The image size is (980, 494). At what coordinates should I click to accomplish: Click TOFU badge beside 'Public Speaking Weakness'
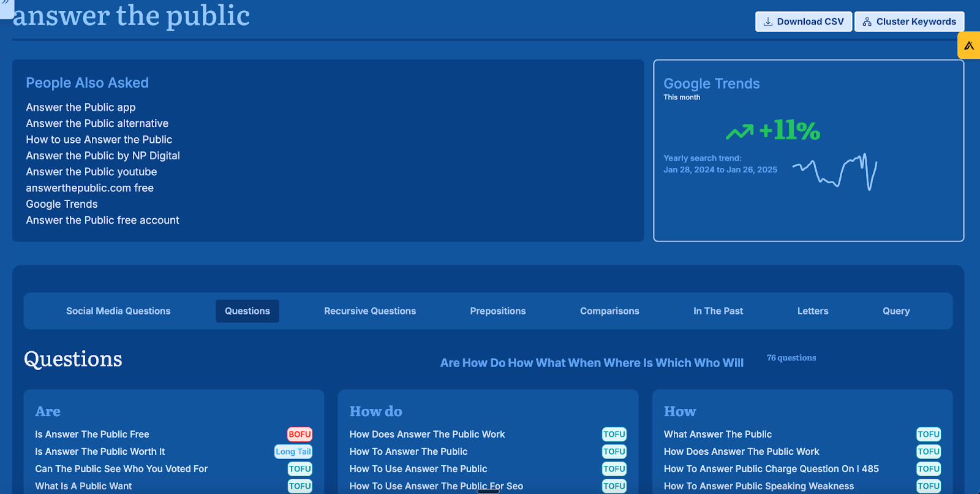[929, 486]
